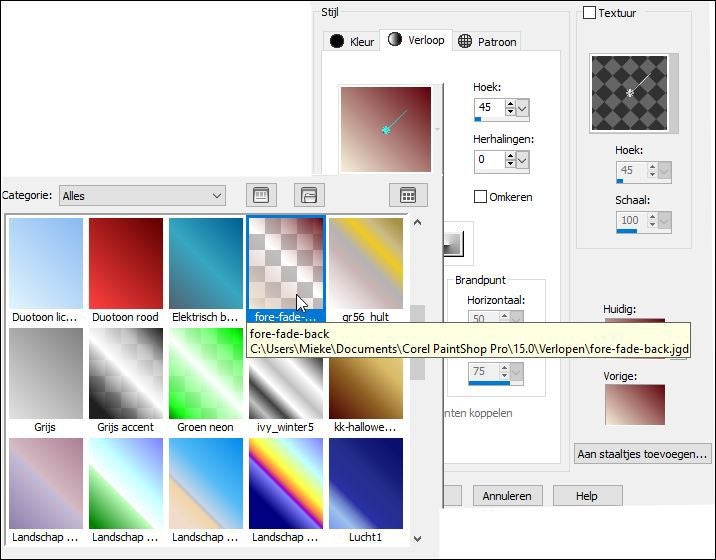716x560 pixels.
Task: Toggle the Omkeren checkbox
Action: [x=480, y=197]
